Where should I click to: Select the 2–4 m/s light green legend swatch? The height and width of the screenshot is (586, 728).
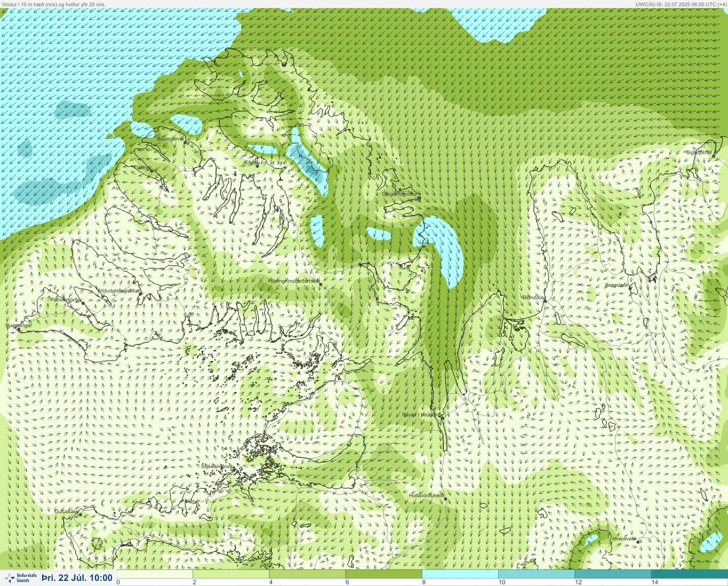click(x=231, y=574)
